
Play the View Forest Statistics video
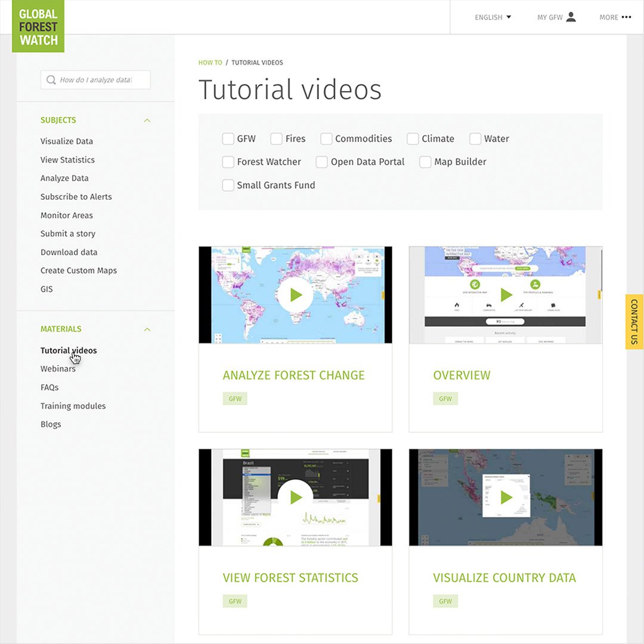click(295, 497)
